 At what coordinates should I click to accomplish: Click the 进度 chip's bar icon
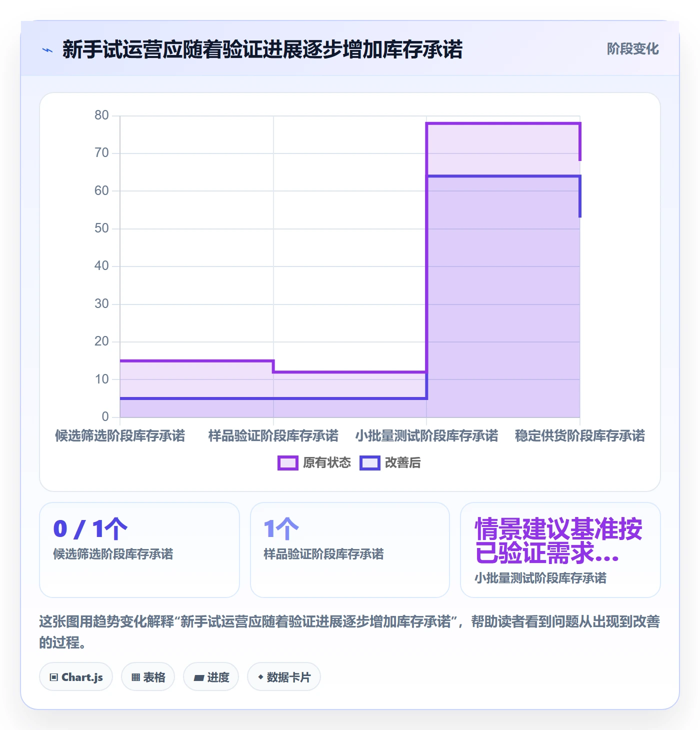pos(199,678)
